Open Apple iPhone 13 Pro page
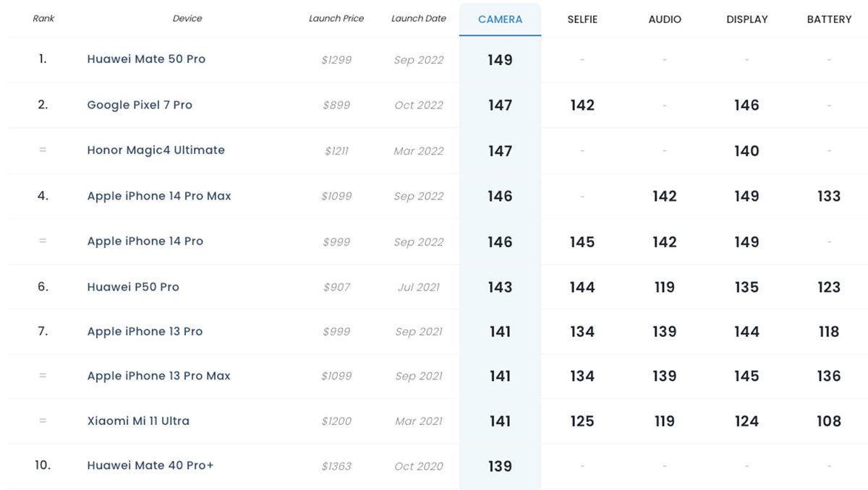The width and height of the screenshot is (868, 490). coord(145,332)
